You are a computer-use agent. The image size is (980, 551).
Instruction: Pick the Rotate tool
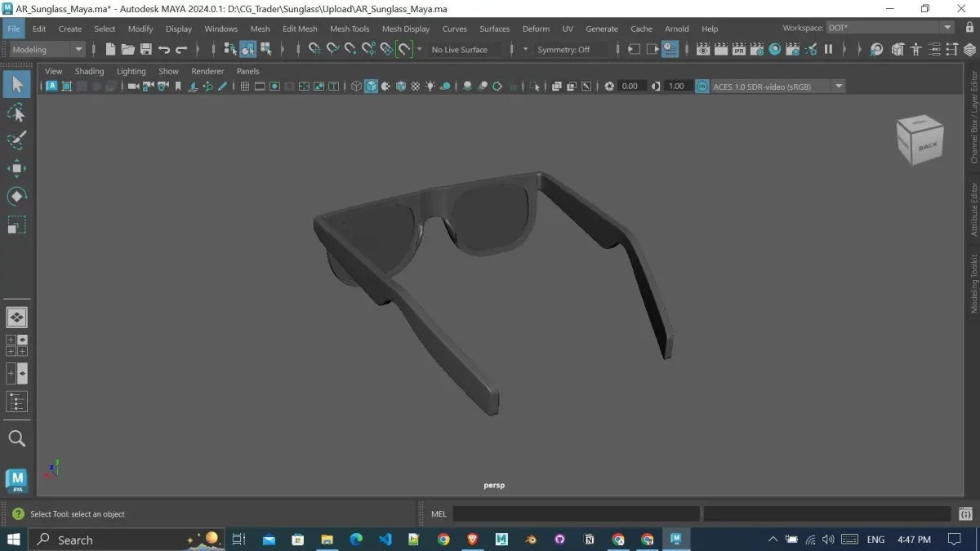click(x=16, y=197)
